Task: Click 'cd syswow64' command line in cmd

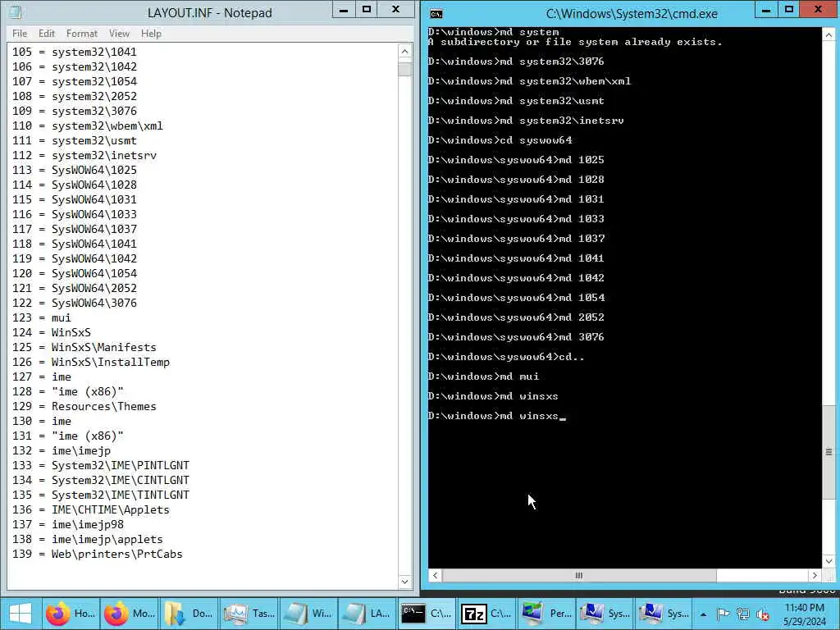Action: (536, 140)
